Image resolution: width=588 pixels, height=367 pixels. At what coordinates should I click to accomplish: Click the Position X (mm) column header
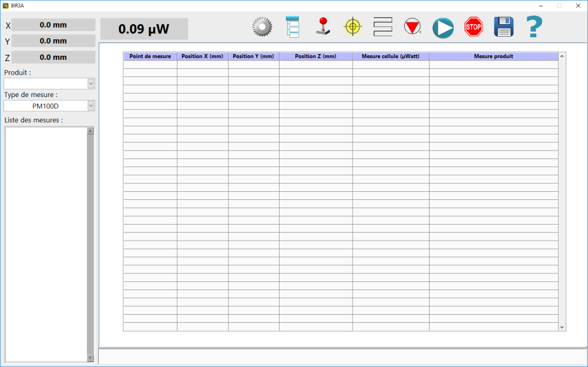click(x=203, y=56)
